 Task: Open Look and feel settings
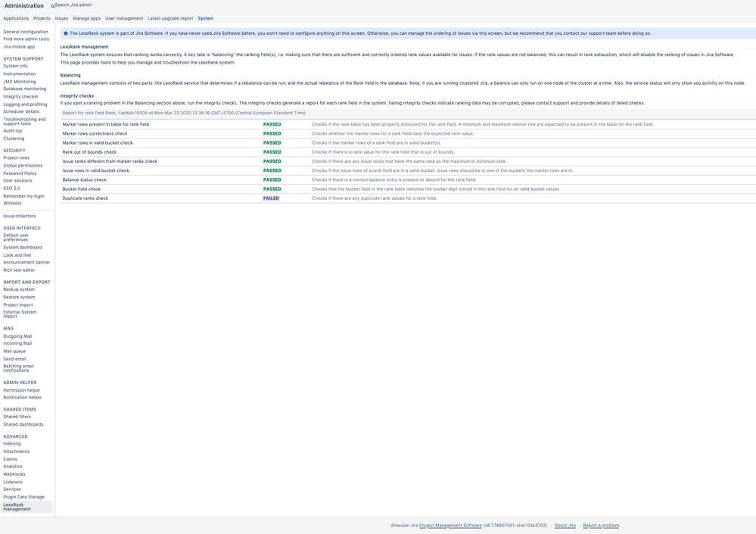tap(17, 255)
